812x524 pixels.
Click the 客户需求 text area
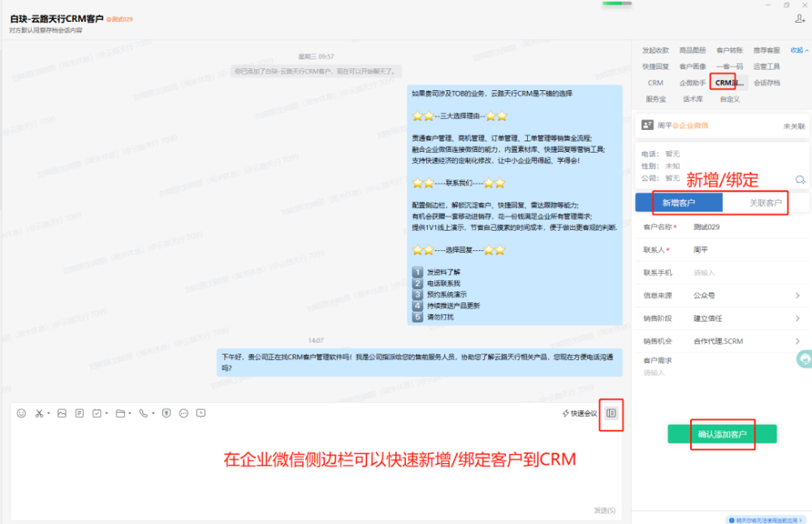coord(723,372)
